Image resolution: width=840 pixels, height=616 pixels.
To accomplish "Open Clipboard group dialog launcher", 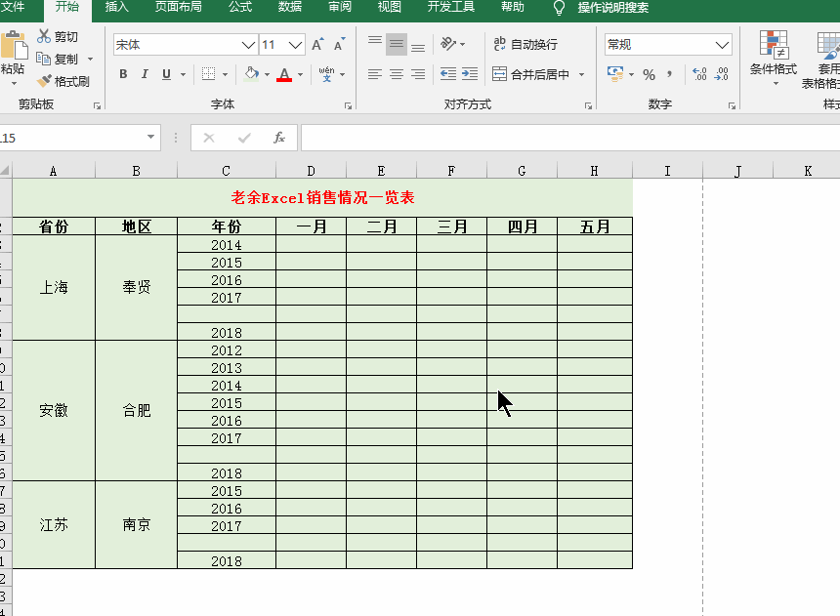I will pos(97,106).
